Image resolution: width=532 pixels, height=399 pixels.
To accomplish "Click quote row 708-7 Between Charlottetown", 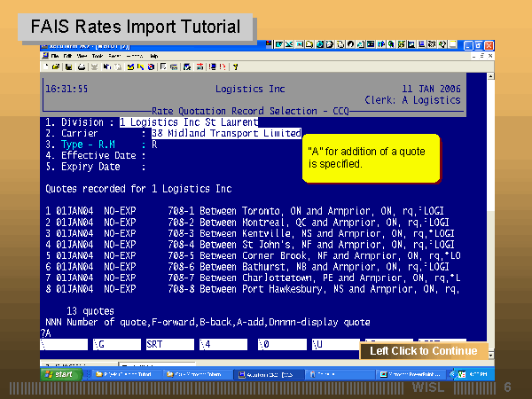I will (x=253, y=278).
